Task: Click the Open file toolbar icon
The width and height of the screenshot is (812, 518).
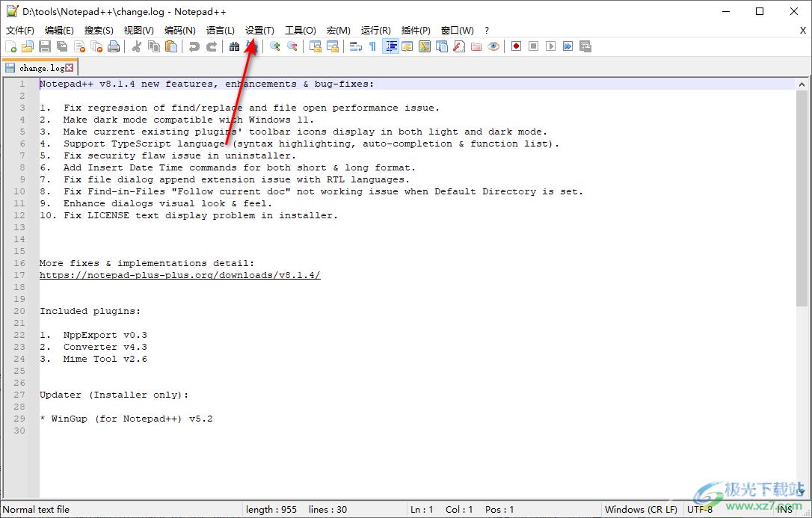Action: [x=28, y=46]
